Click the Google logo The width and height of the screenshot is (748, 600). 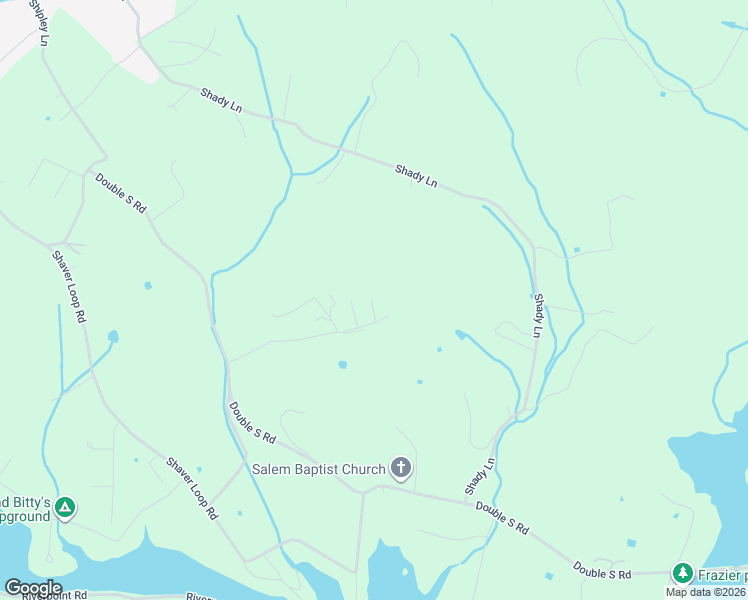pos(33,588)
